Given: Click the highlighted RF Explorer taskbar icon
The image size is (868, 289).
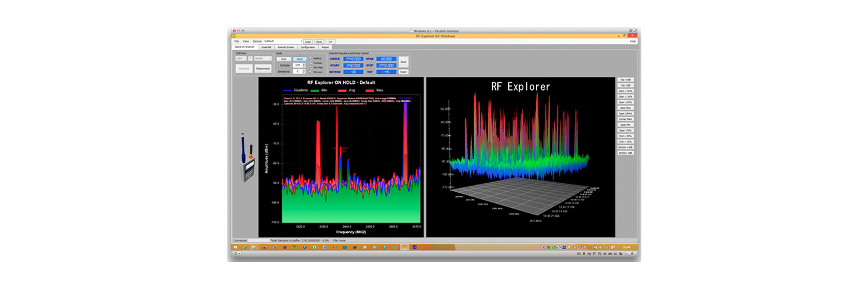Looking at the screenshot, I should [x=405, y=247].
